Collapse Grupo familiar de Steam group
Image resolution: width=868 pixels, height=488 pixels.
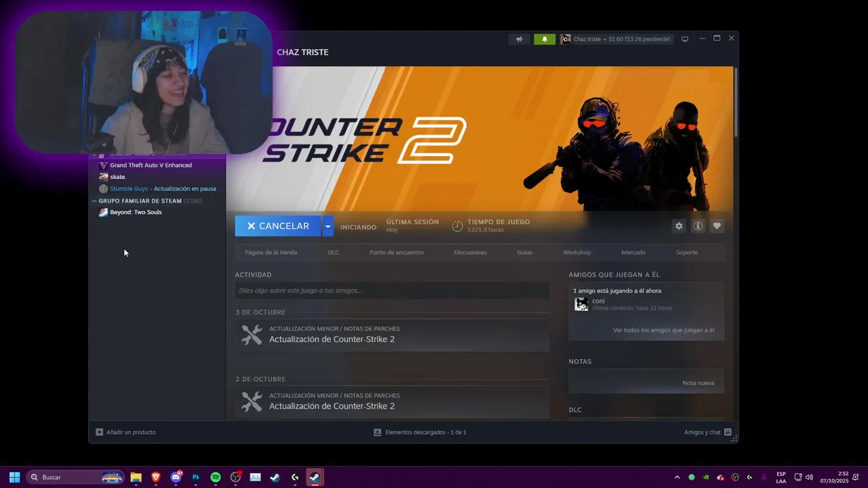94,201
